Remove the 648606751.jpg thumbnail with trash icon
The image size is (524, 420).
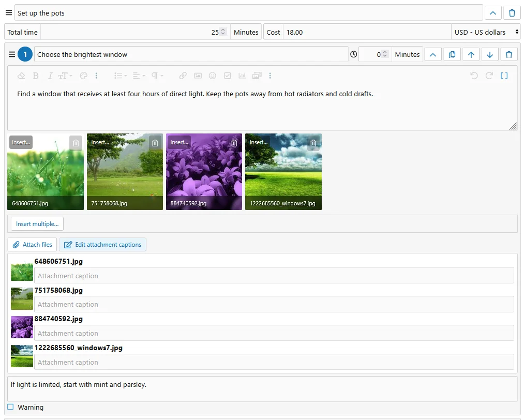pyautogui.click(x=76, y=143)
